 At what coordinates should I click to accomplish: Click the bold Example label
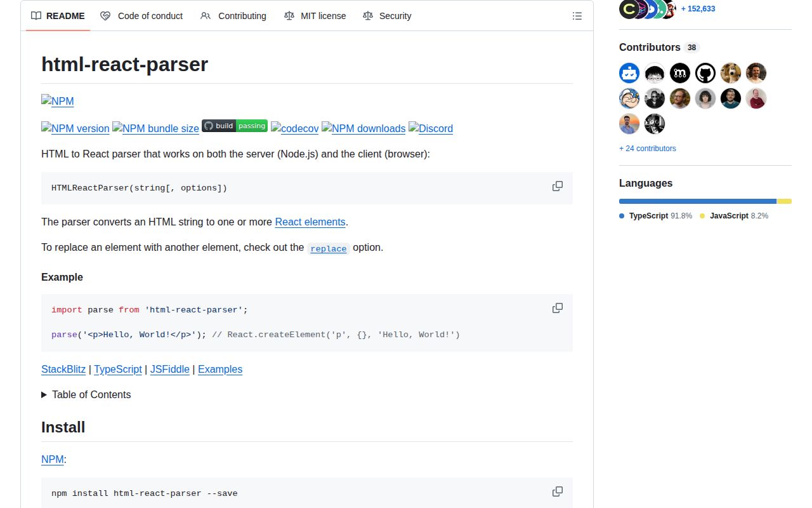(x=62, y=277)
